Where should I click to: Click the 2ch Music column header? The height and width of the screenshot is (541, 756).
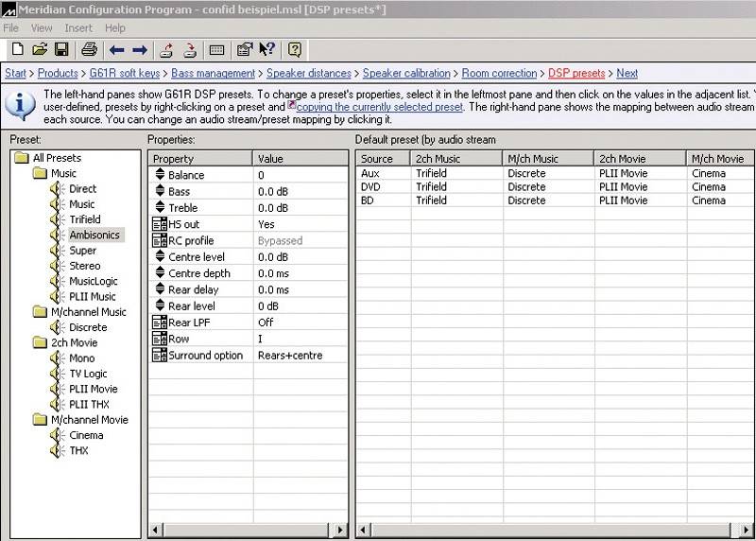click(x=456, y=158)
